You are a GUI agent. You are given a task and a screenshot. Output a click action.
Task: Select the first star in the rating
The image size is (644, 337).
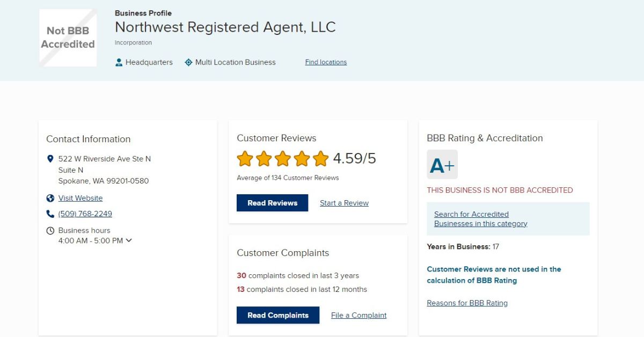tap(244, 159)
